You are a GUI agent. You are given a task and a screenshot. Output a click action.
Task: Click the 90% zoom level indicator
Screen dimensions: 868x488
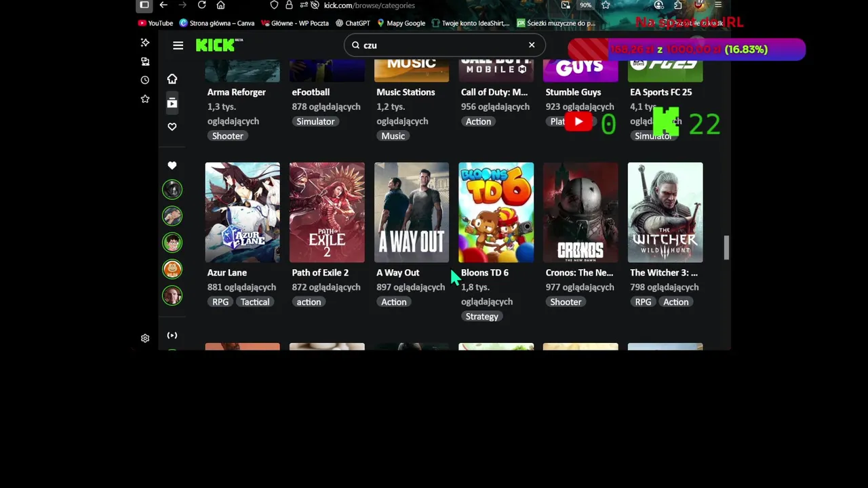(x=585, y=5)
